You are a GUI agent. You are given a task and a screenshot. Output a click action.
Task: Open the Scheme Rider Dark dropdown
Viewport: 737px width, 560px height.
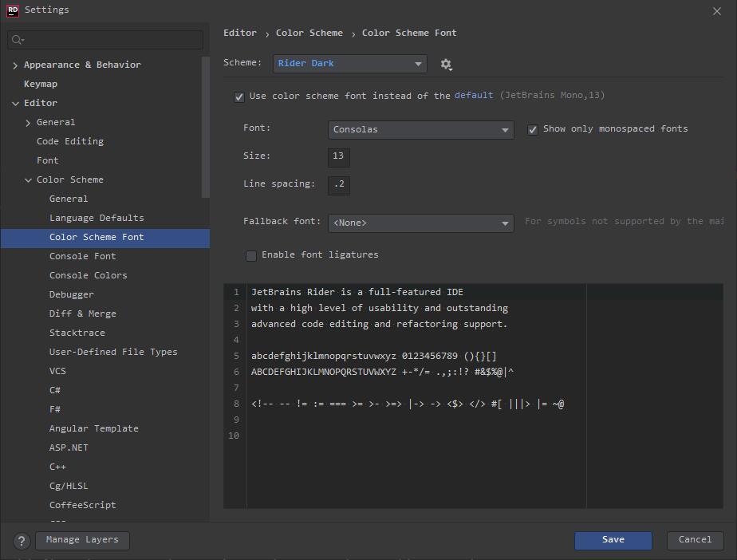(349, 64)
